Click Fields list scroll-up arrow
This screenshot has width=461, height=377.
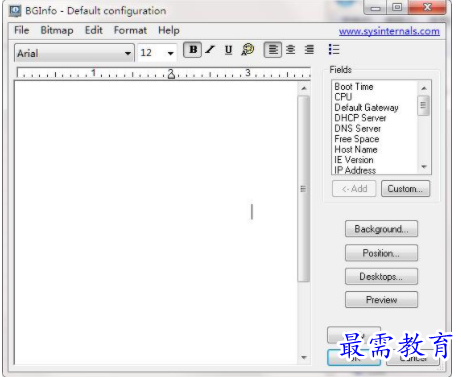[424, 88]
